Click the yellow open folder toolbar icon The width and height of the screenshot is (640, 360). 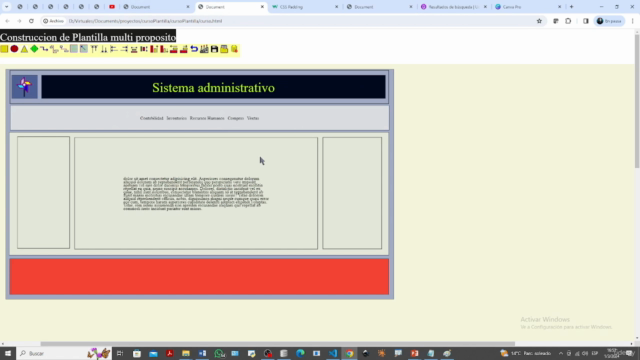pos(224,49)
